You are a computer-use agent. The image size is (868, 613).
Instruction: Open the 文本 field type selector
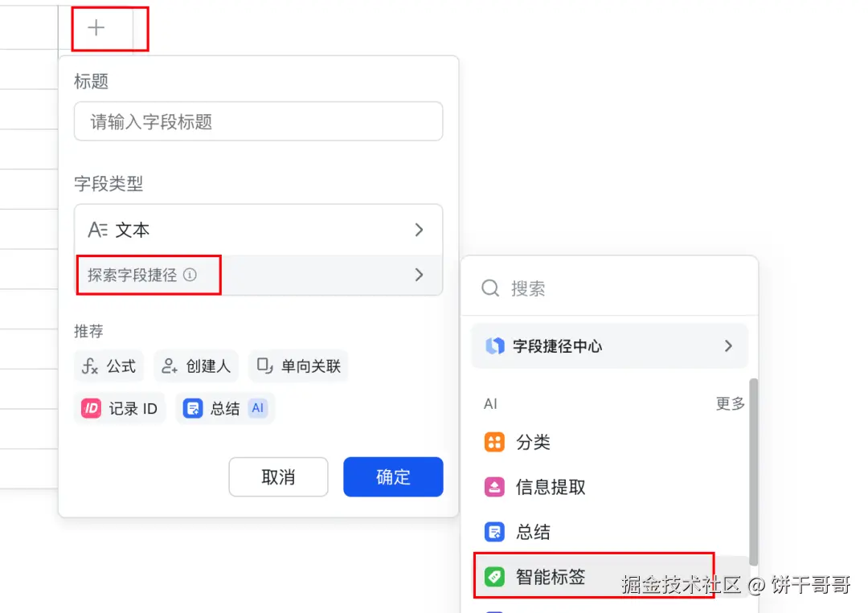pos(258,231)
